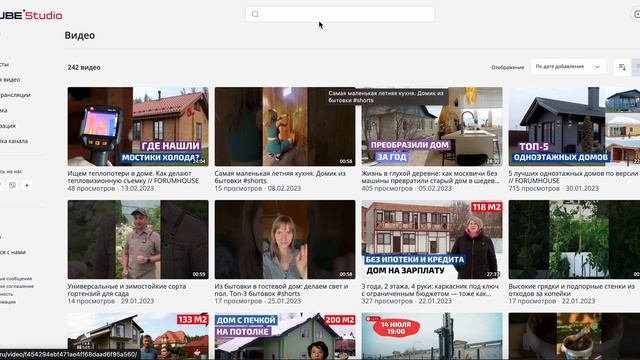
Task: Open the 'Настройка канала' sidebar menu item
Action: coord(14,141)
